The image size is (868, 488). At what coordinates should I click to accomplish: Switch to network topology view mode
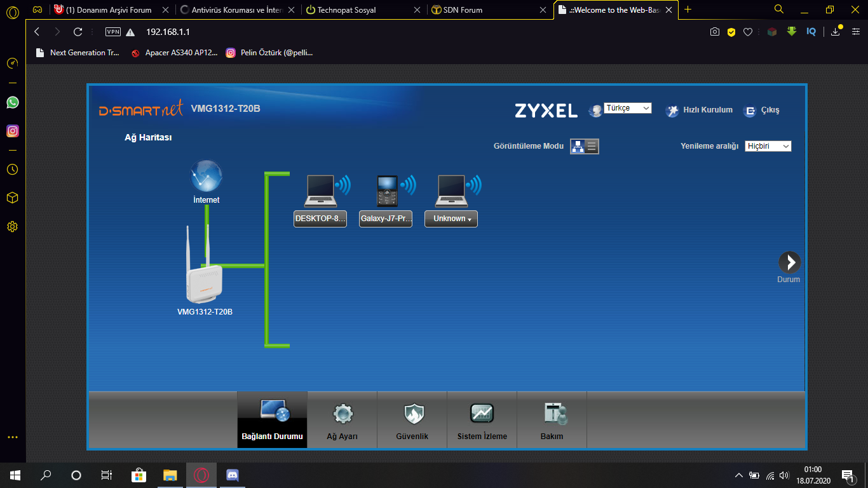click(x=578, y=147)
